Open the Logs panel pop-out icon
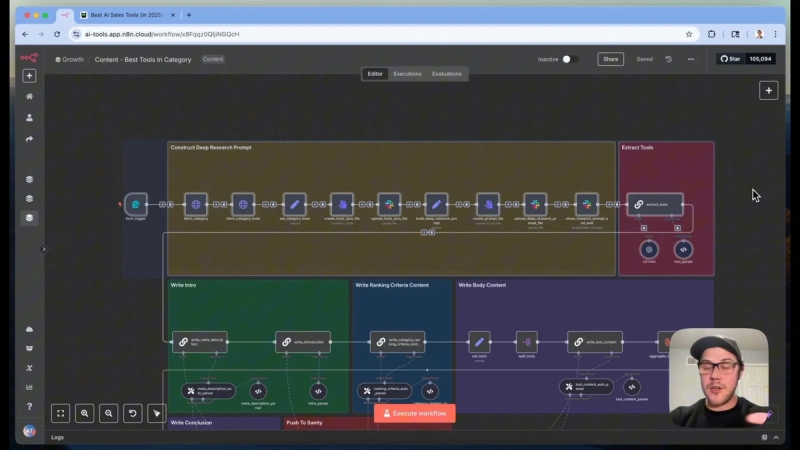 pos(764,437)
